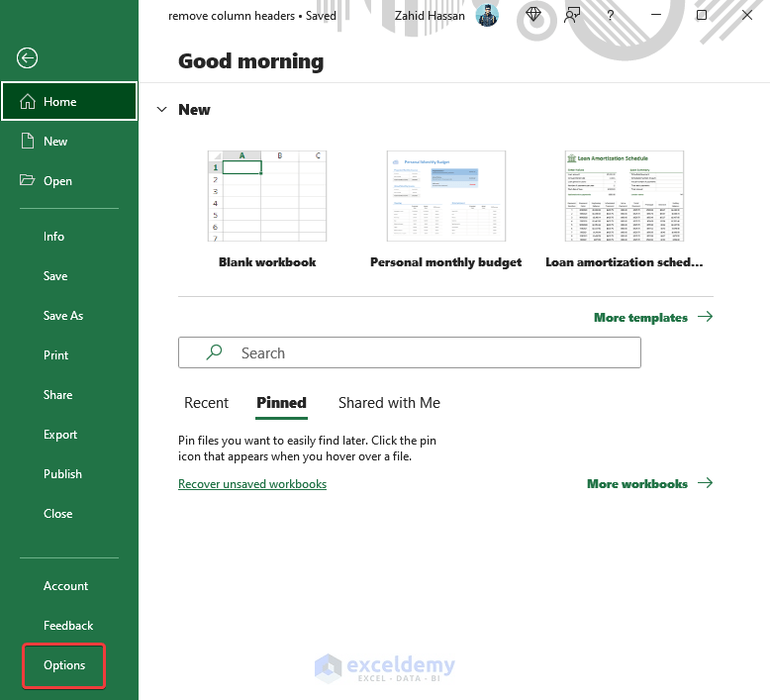Open the Personal monthly budget template
Image resolution: width=770 pixels, height=700 pixels.
[x=446, y=196]
